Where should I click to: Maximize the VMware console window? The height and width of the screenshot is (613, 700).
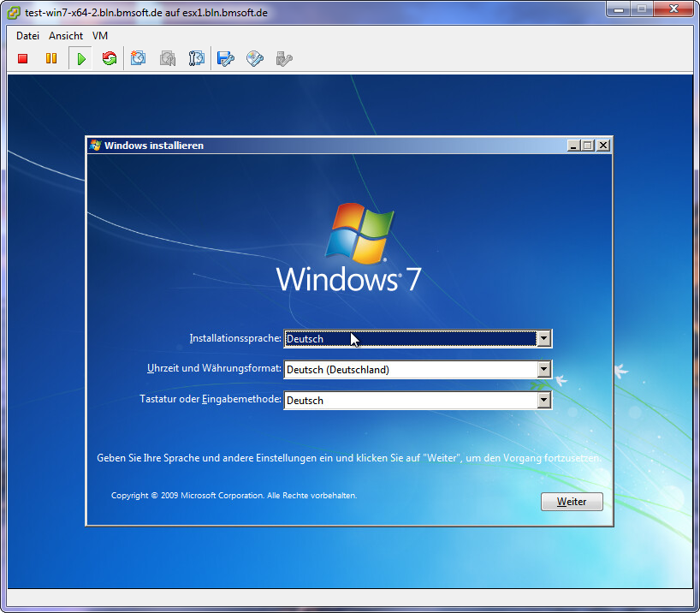click(x=642, y=9)
